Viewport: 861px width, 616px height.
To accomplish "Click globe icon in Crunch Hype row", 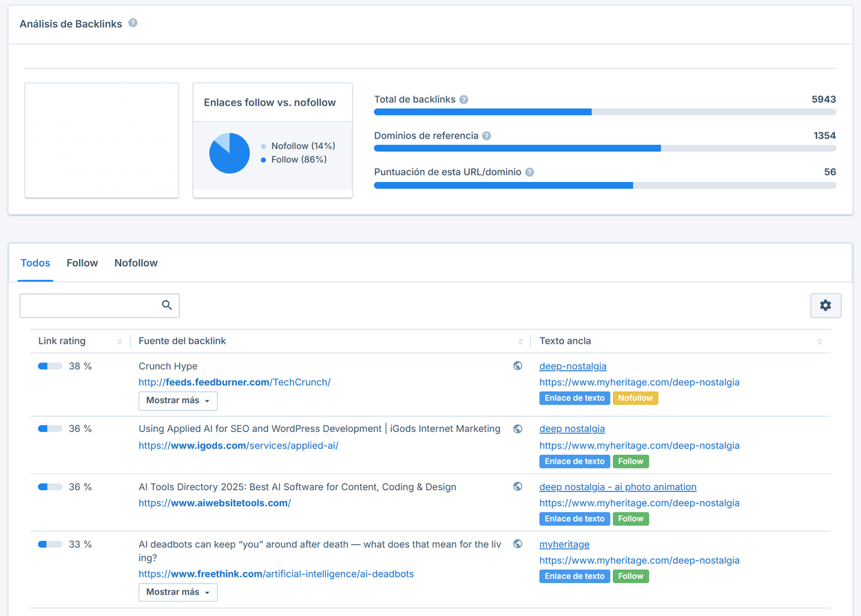I will 518,366.
